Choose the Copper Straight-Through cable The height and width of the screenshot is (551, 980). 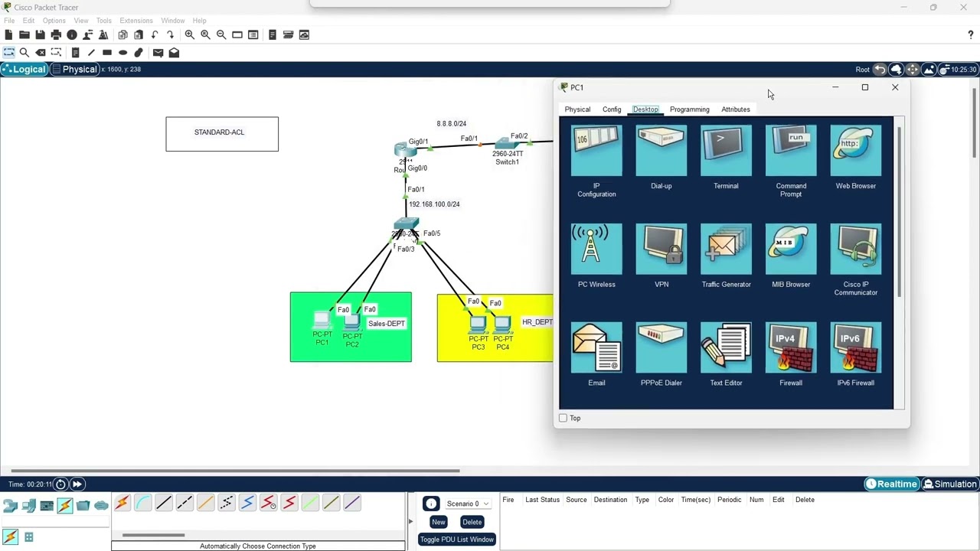click(163, 503)
